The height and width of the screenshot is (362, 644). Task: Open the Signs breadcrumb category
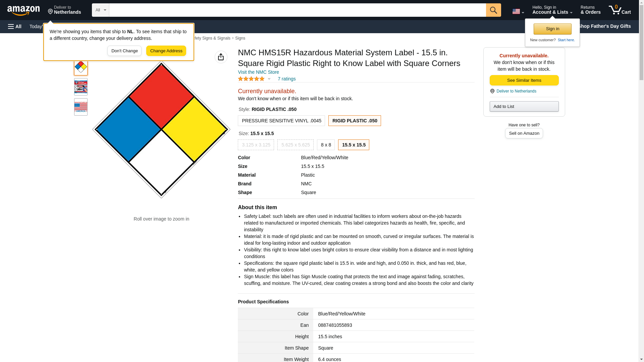[x=240, y=38]
